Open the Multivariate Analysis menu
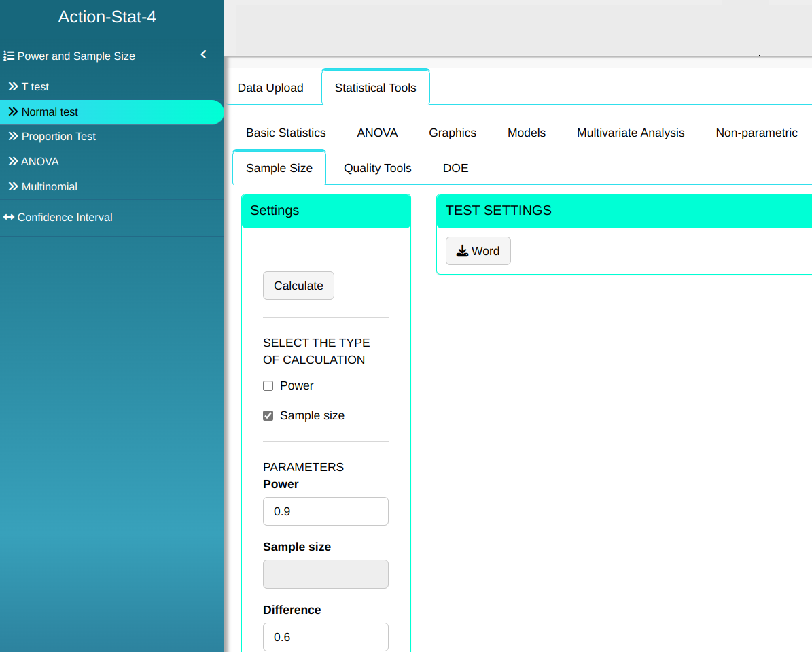 [x=631, y=133]
